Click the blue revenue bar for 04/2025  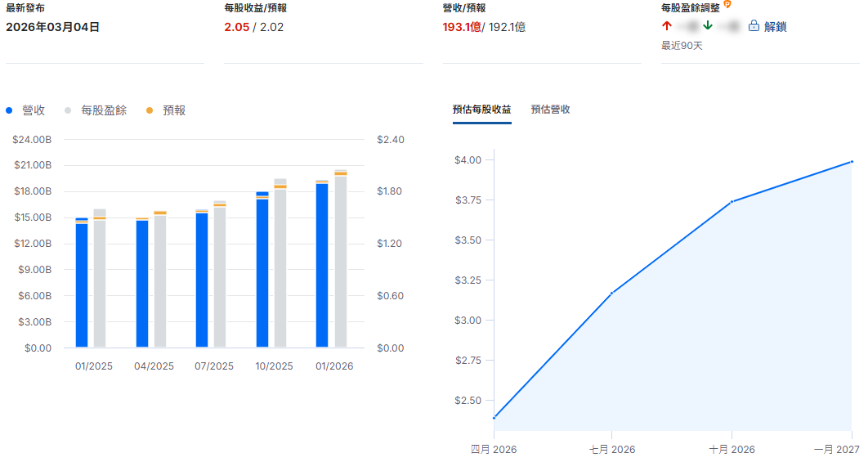tap(142, 283)
